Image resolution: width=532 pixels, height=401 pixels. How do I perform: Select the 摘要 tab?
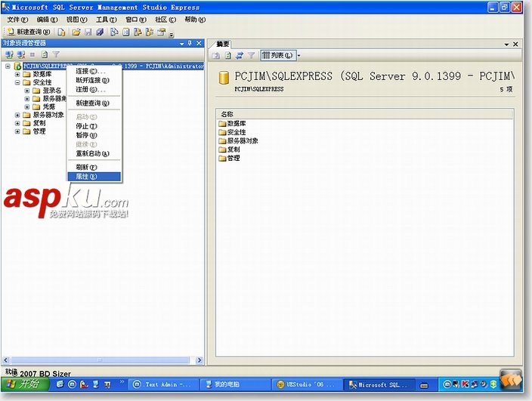[x=223, y=44]
